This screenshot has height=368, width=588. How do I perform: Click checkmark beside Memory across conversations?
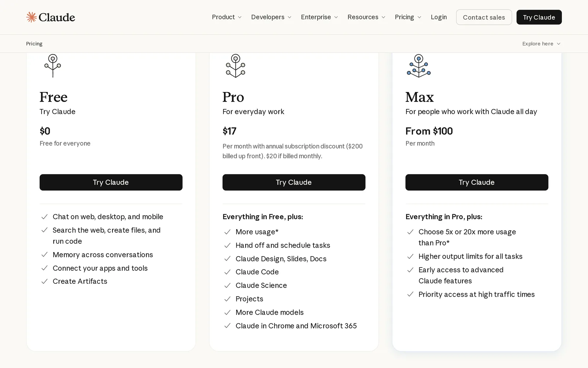coord(44,255)
